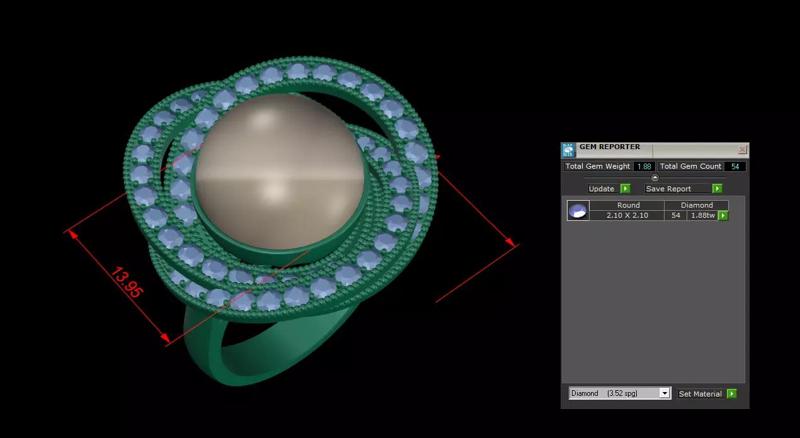Image resolution: width=800 pixels, height=438 pixels.
Task: Collapse the Gem Reporter header section
Action: 655,178
